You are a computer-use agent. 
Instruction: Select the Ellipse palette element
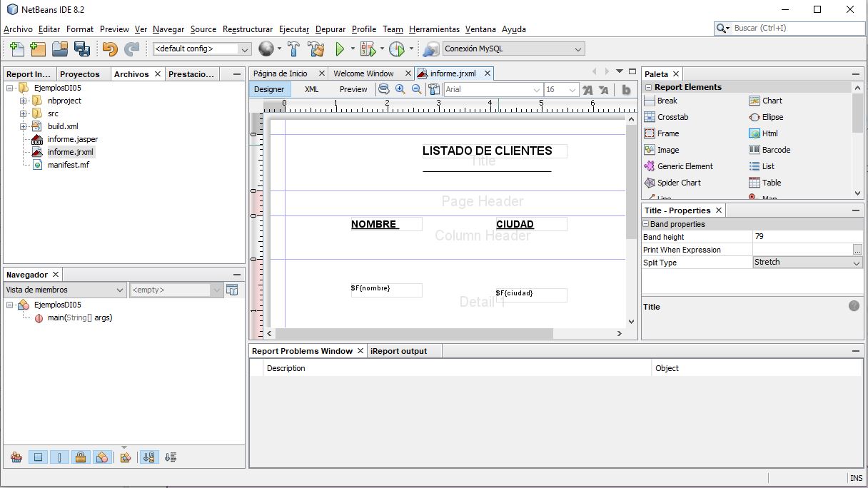(x=766, y=117)
